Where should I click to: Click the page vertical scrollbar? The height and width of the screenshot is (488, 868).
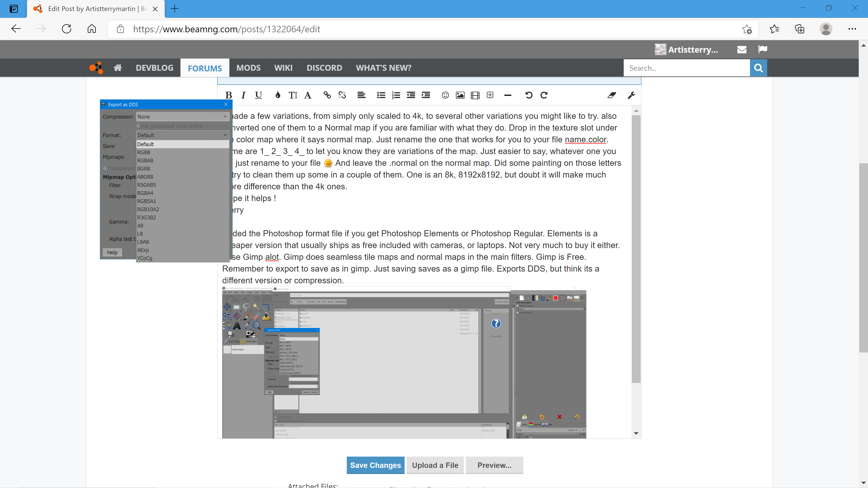point(863,258)
